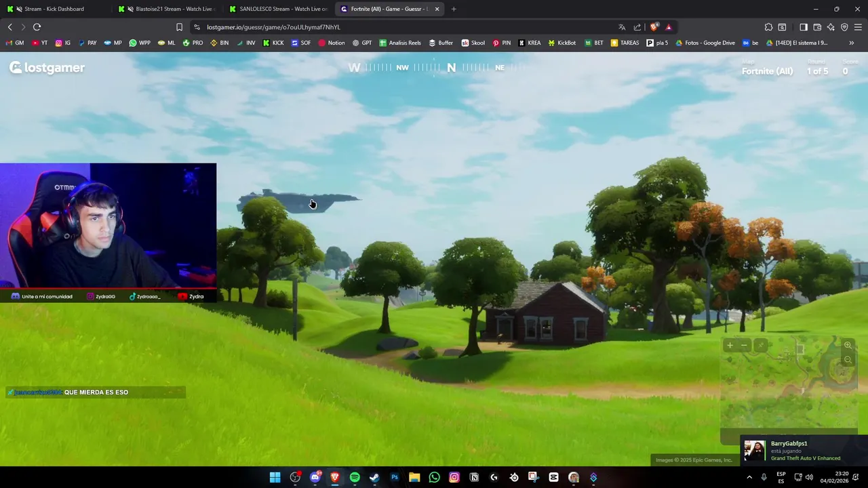
Task: Open the Analisis Reels bookmark
Action: 400,43
